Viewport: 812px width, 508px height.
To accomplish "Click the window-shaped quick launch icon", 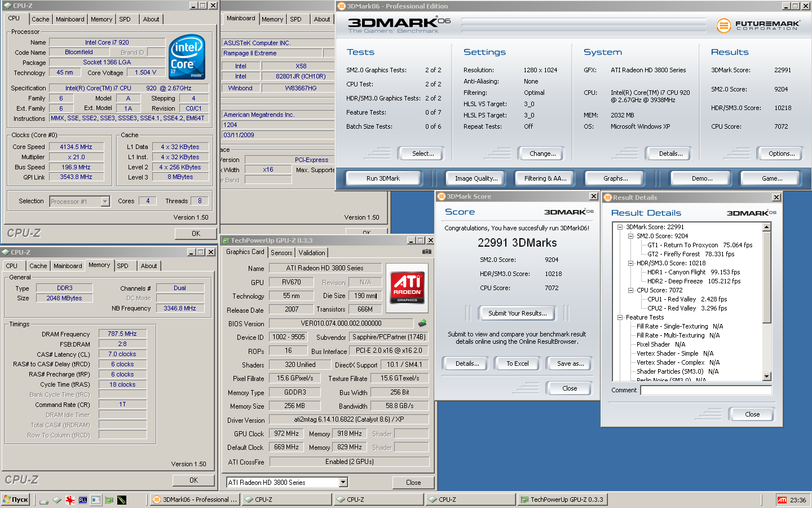I will coord(96,500).
